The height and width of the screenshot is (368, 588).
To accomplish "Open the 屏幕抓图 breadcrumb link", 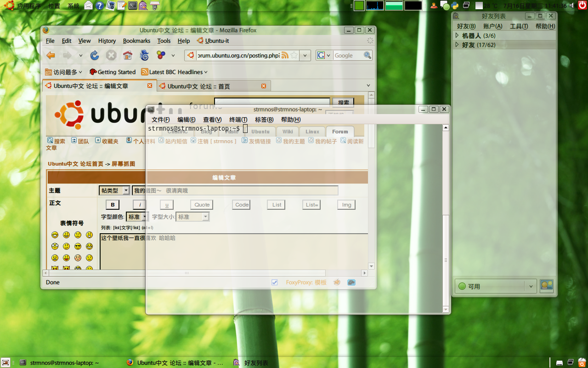I will (x=124, y=164).
